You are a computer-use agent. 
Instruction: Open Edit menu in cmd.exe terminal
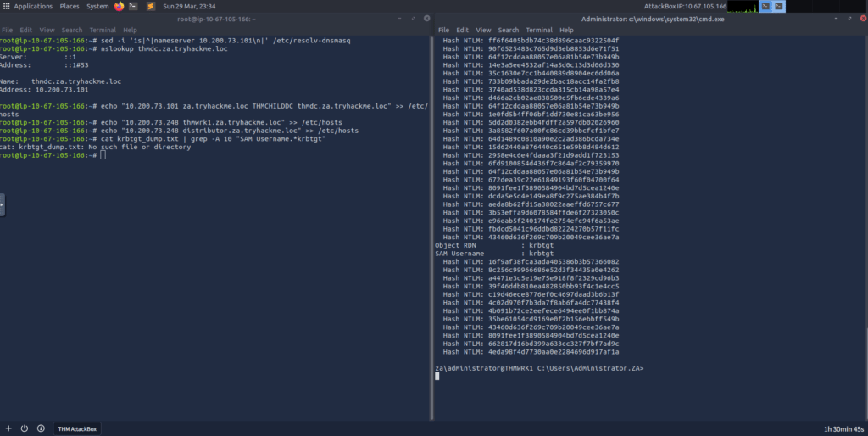463,30
